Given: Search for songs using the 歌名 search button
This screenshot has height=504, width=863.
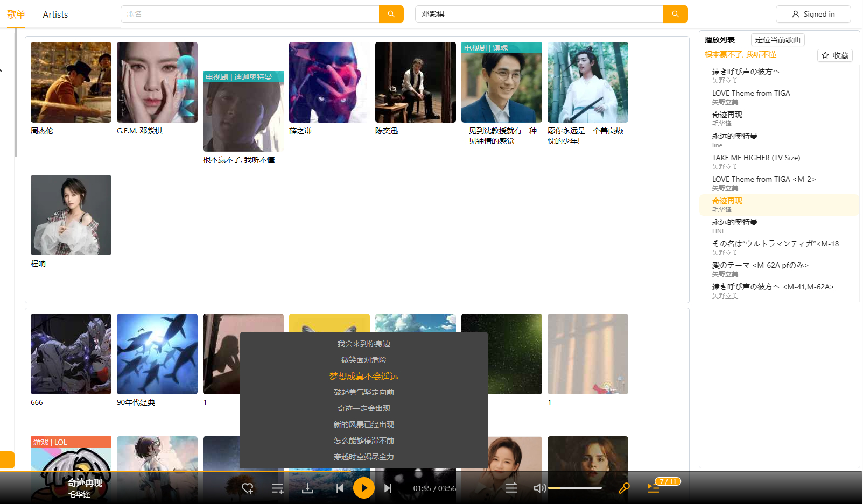Looking at the screenshot, I should click(x=391, y=14).
